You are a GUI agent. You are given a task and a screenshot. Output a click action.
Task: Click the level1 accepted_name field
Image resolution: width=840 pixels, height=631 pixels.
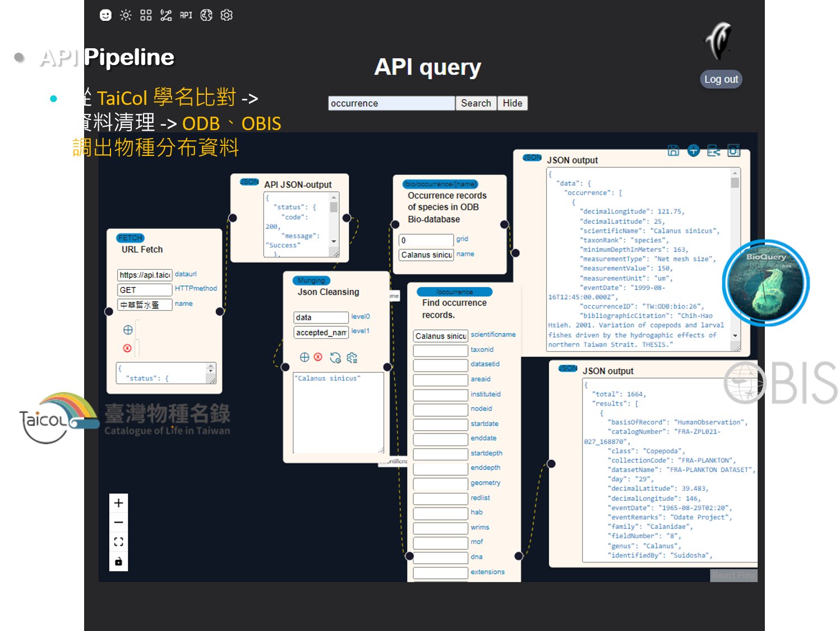click(x=321, y=333)
